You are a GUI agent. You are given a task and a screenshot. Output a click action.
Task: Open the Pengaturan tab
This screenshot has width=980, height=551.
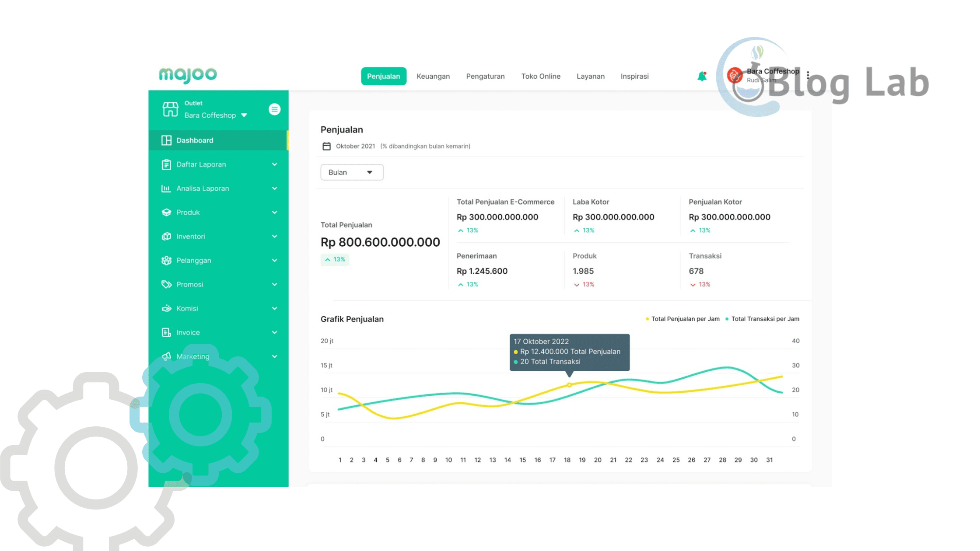485,76
